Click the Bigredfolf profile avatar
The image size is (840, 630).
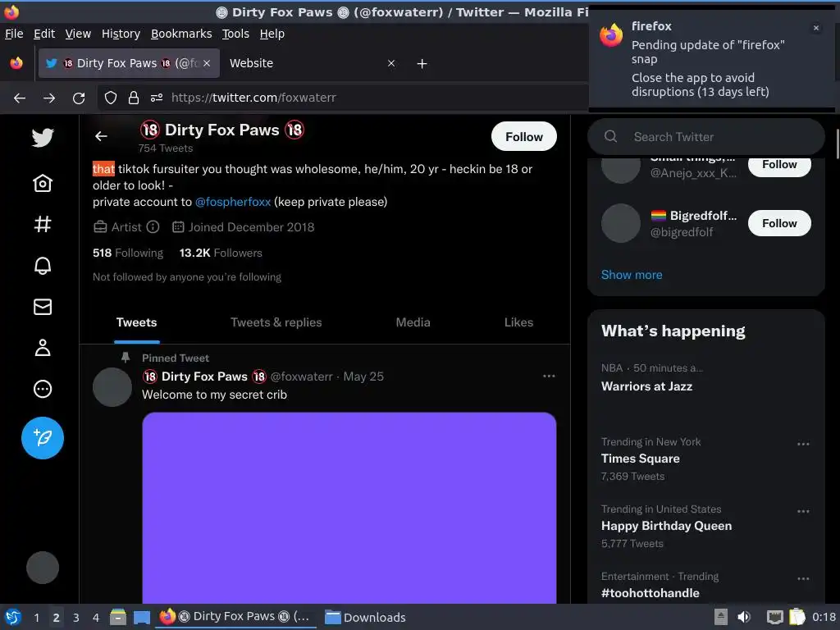(621, 223)
